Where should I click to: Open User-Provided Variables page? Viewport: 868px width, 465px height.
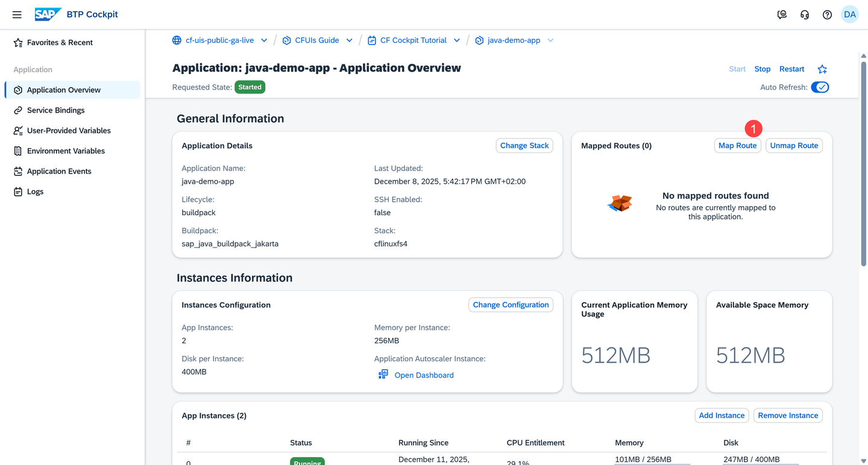coord(72,131)
